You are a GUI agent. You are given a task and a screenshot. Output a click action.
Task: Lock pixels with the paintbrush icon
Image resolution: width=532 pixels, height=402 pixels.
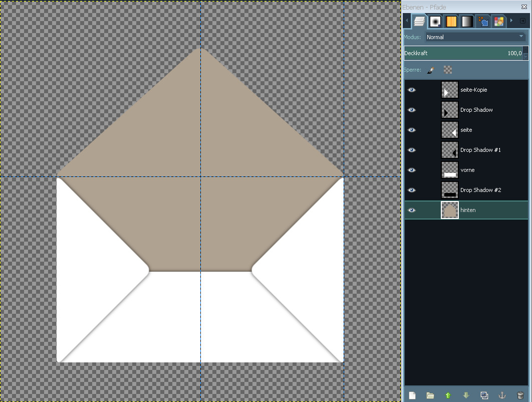[430, 70]
